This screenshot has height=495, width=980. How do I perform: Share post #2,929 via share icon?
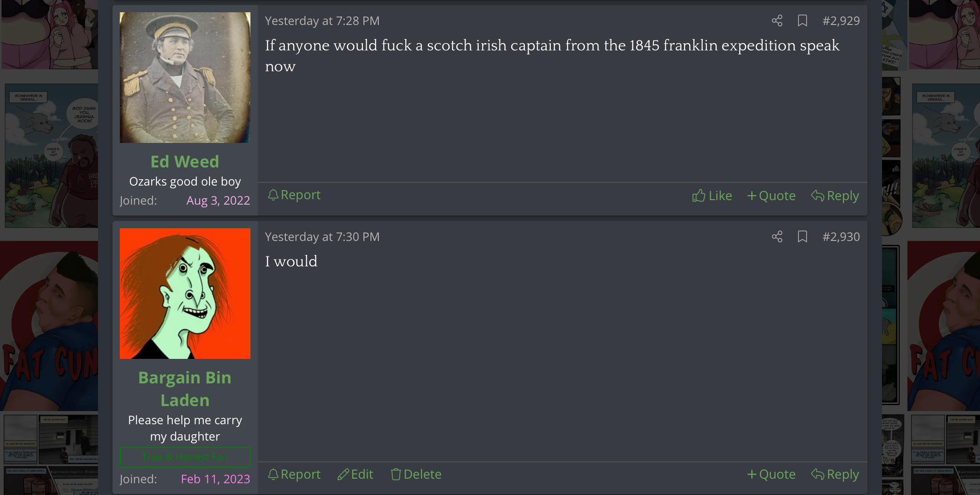[777, 20]
